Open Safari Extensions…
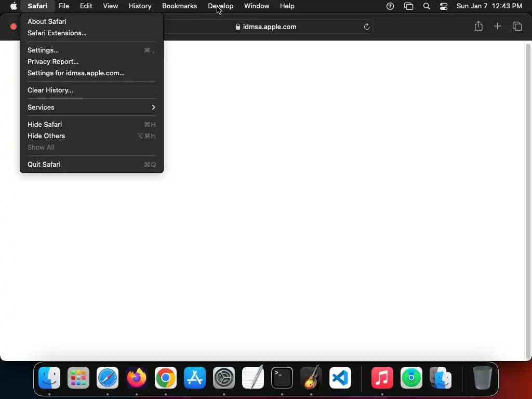 (91, 33)
